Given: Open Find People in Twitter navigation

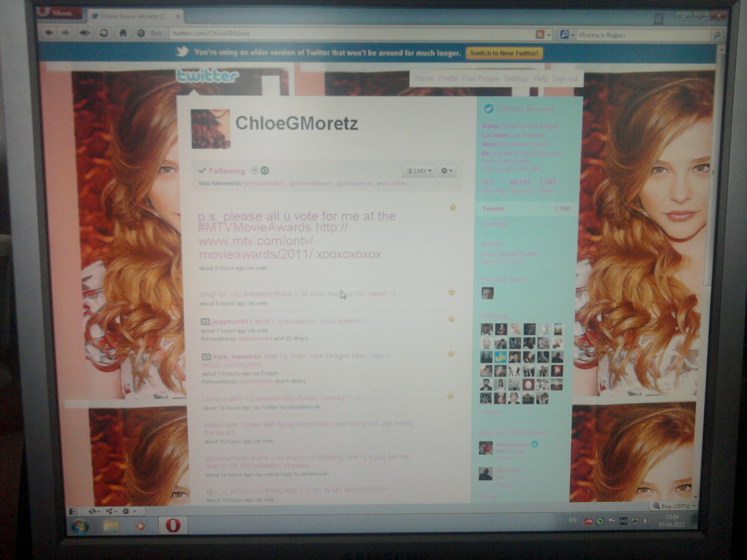Looking at the screenshot, I should pyautogui.click(x=480, y=78).
